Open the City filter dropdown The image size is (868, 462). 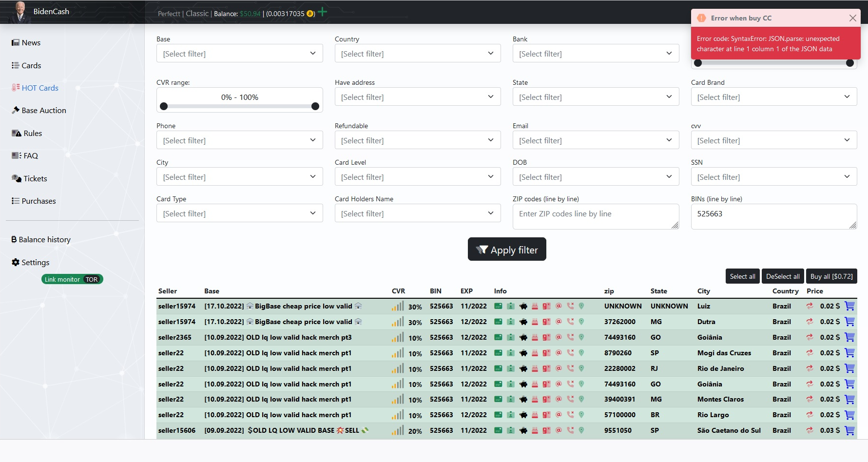(x=239, y=176)
